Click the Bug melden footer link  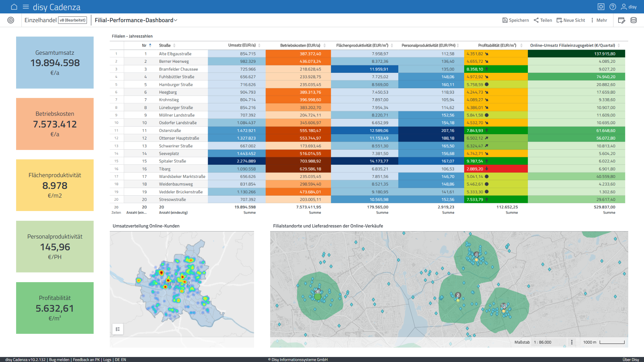(59, 360)
